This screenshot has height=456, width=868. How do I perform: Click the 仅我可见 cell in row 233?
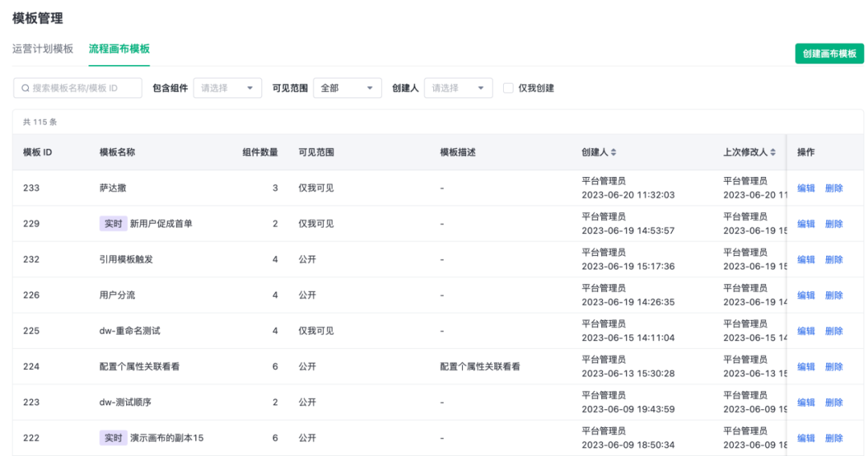316,188
